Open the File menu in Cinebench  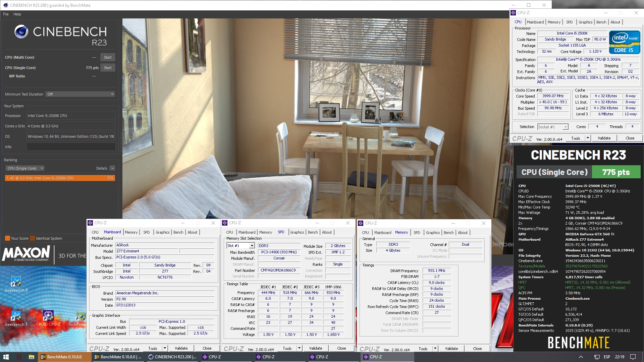6,14
